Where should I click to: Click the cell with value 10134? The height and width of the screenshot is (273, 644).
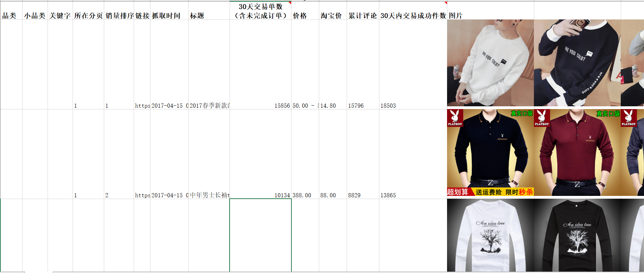(261, 154)
